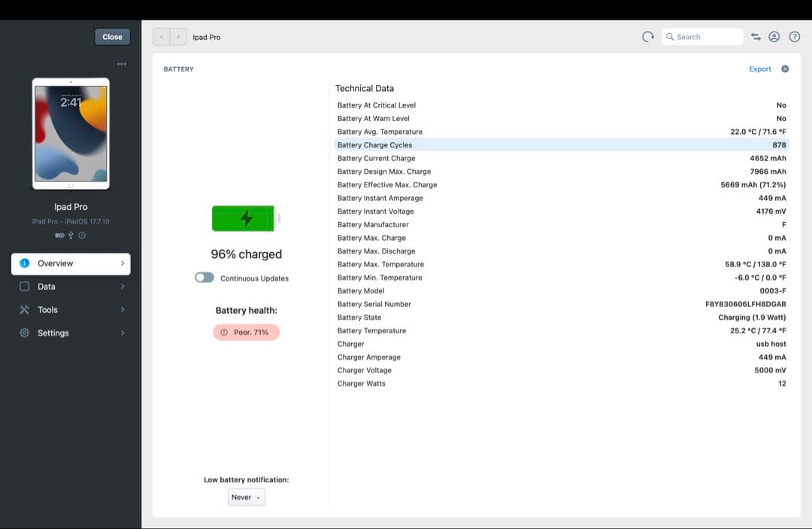Viewport: 812px width, 529px height.
Task: Enable the Continuous Updates toggle
Action: tap(204, 278)
